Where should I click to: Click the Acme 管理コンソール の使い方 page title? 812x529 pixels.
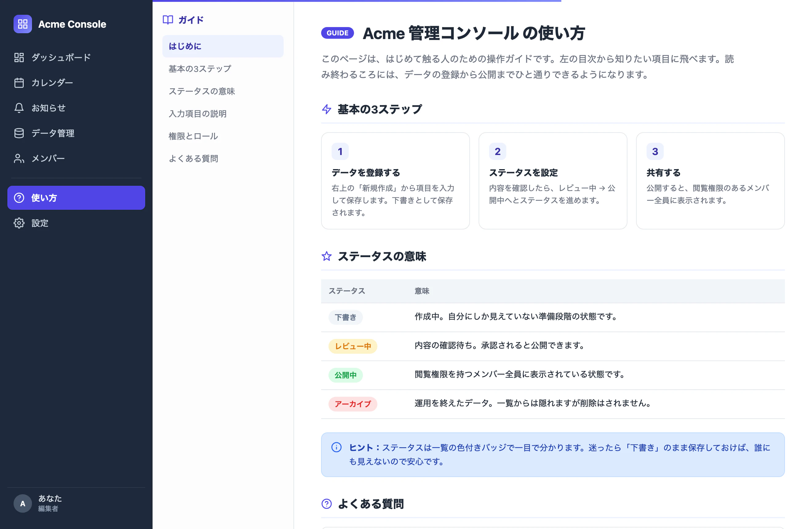click(474, 33)
